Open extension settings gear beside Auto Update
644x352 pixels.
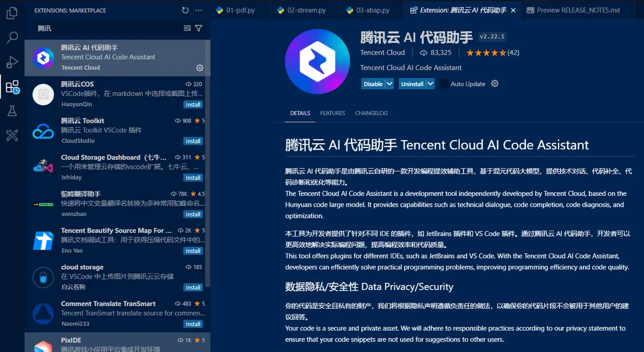495,84
